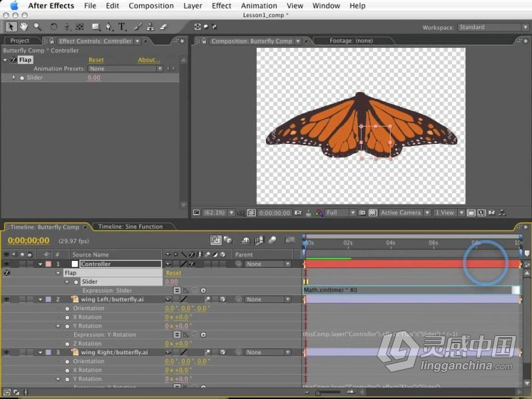
Task: Click the wing Left/butterfly.ai layer icon
Action: [75, 299]
